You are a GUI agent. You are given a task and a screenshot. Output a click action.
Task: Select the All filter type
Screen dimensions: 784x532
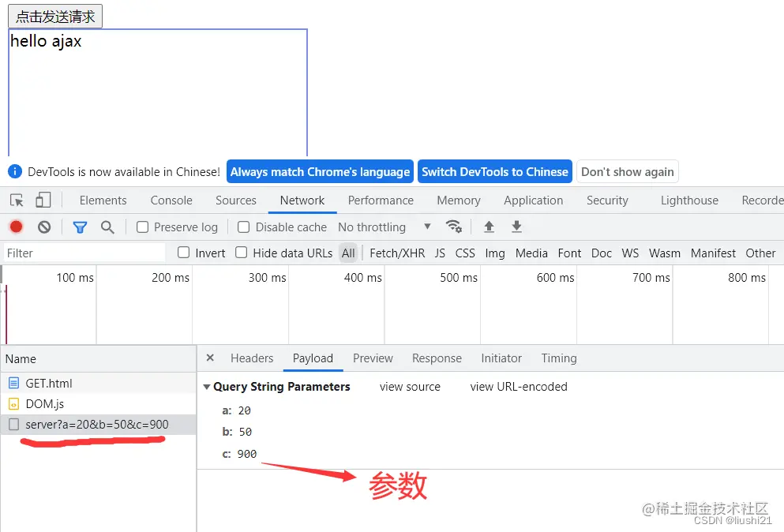click(x=348, y=253)
